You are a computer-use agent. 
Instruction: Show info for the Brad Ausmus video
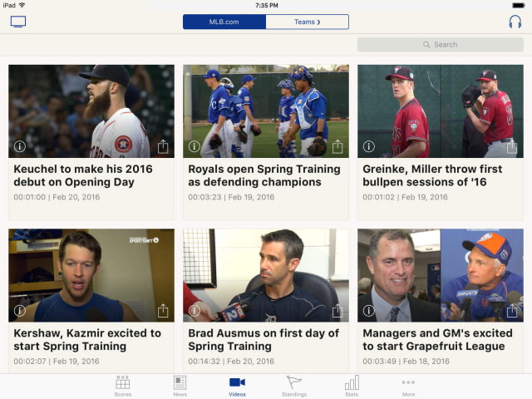coord(194,310)
